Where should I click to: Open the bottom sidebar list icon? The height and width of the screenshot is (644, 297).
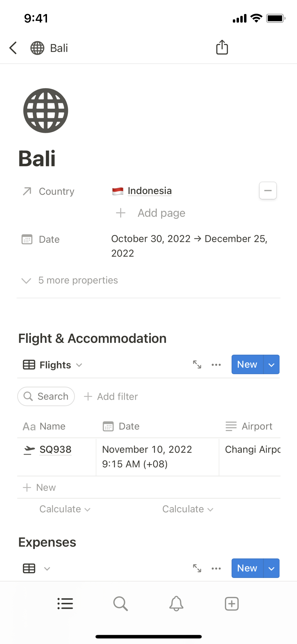(65, 604)
